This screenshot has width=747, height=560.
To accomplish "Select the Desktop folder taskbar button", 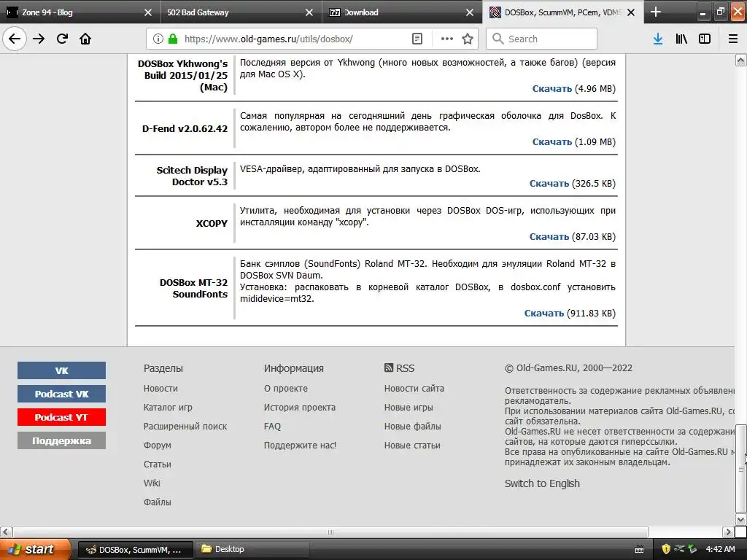I will tap(252, 550).
